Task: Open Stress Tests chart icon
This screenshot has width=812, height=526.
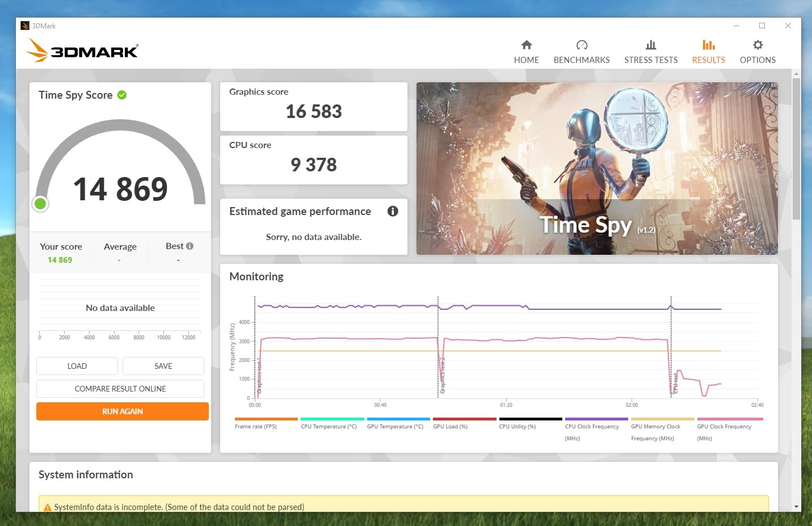Action: click(650, 45)
